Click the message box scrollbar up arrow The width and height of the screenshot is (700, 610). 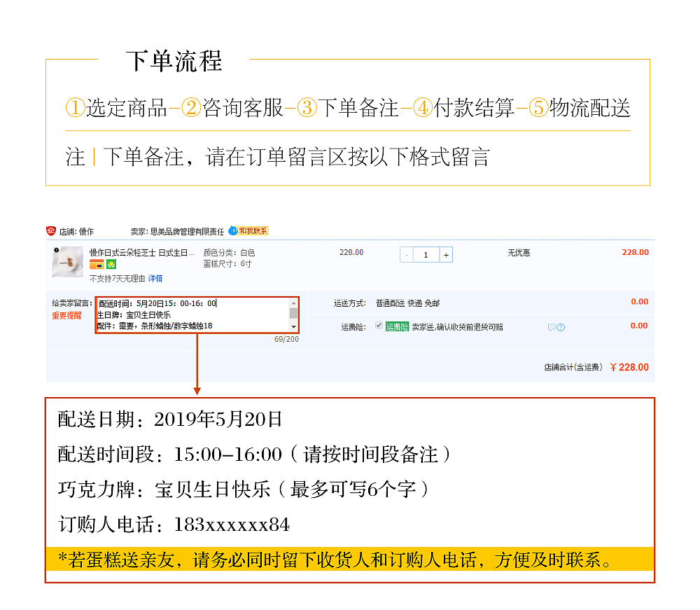pyautogui.click(x=294, y=303)
